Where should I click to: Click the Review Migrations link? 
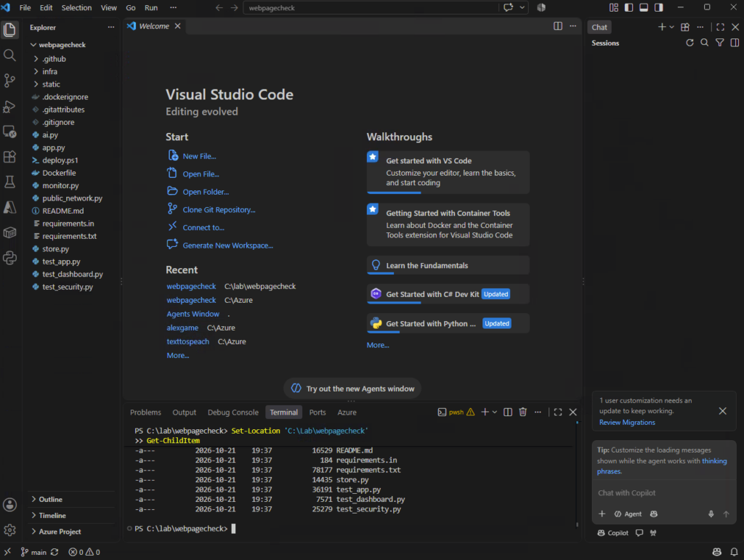627,422
